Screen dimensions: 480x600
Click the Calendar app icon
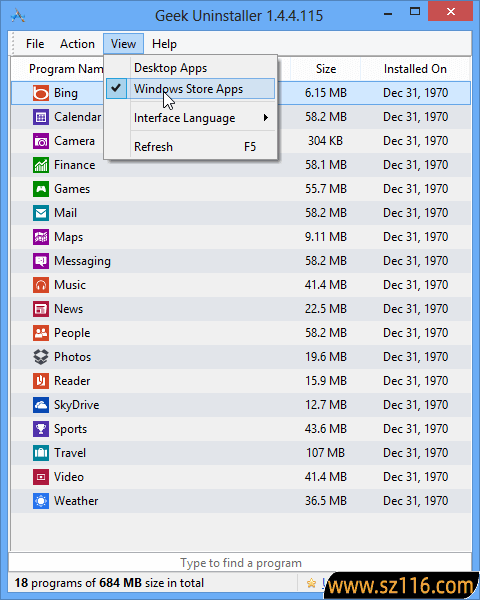click(x=41, y=117)
